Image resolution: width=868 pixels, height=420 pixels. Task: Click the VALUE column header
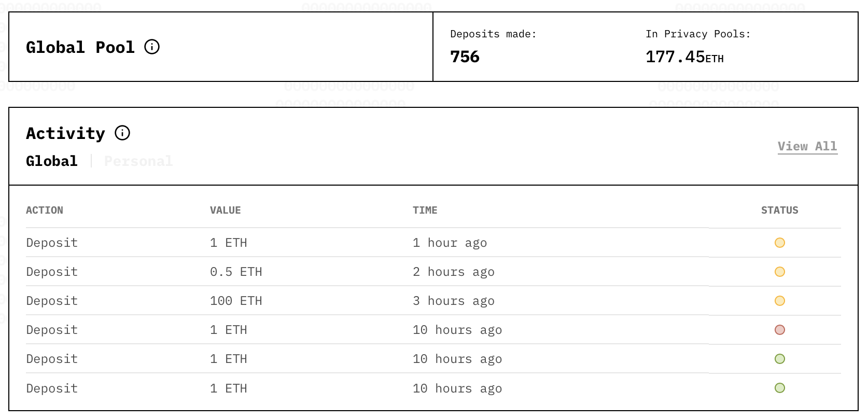pos(225,210)
